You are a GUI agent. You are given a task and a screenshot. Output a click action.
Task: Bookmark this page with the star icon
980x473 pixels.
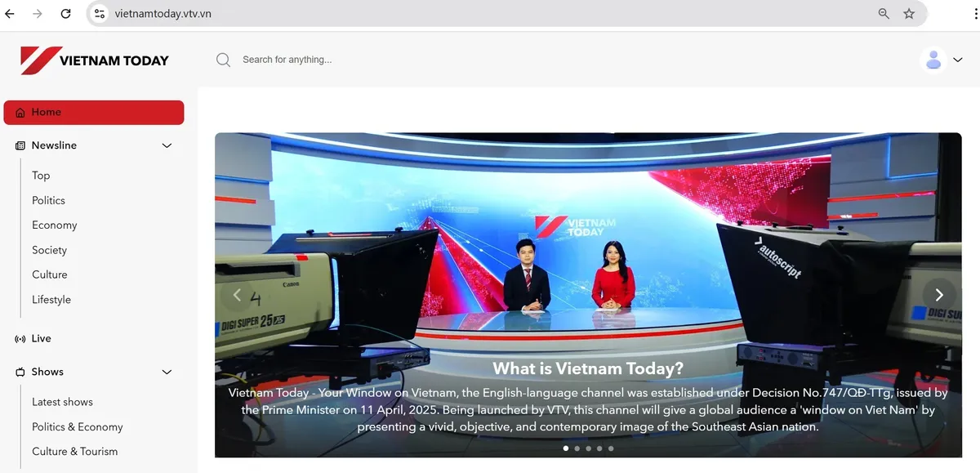point(909,14)
